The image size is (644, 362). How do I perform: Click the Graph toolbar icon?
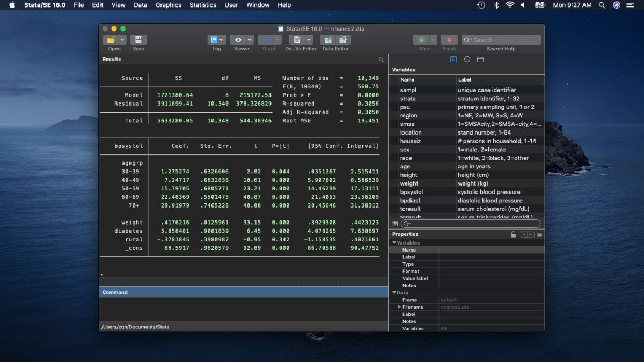coord(266,40)
